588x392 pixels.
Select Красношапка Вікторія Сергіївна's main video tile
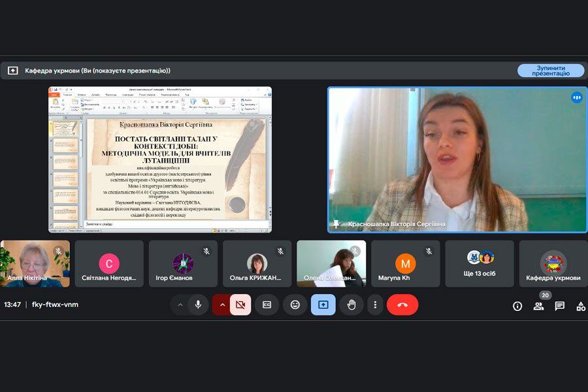(457, 160)
